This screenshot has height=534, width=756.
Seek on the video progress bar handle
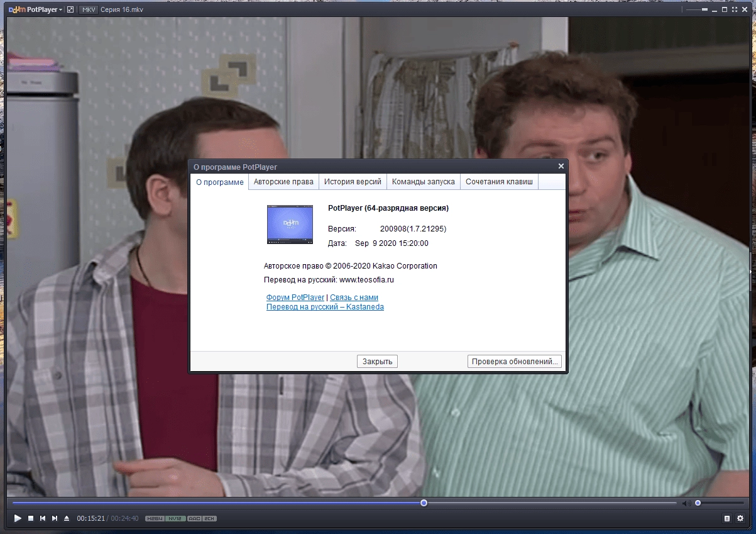[x=424, y=503]
